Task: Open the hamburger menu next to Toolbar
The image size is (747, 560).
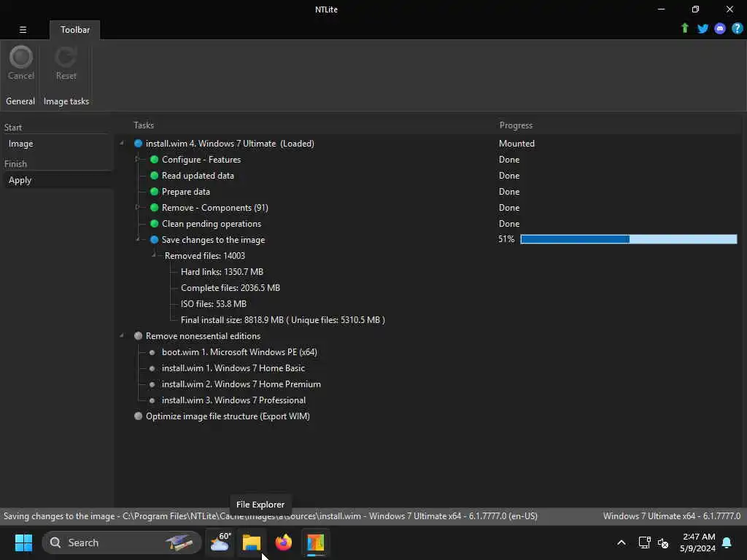Action: pyautogui.click(x=23, y=29)
